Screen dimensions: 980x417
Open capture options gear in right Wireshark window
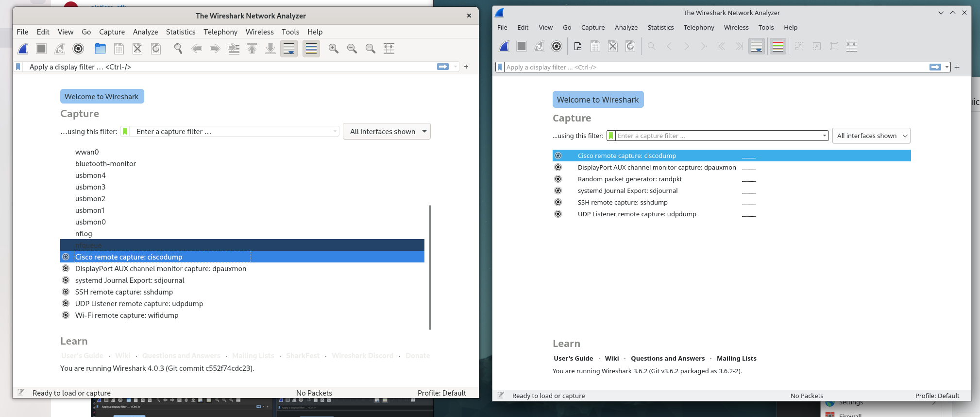click(x=557, y=46)
